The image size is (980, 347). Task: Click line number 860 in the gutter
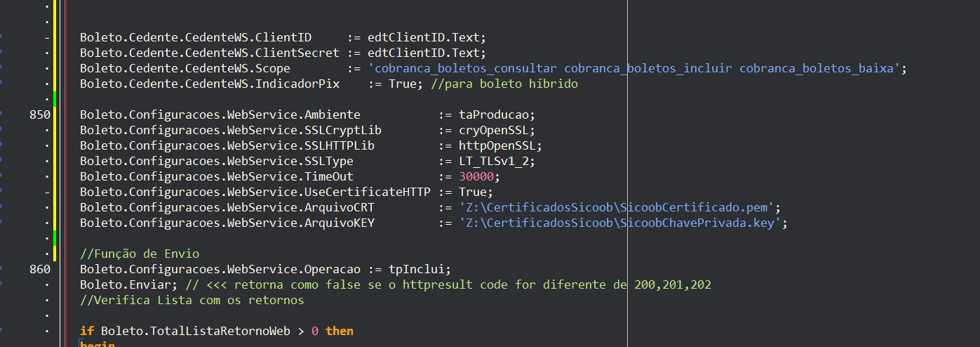point(40,269)
